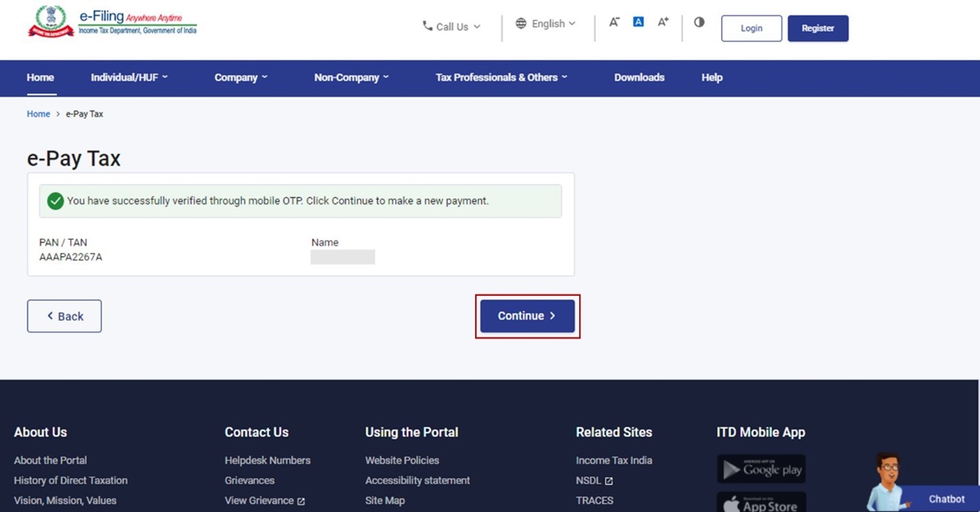Open Tax Professionals & Others menu

click(x=501, y=77)
